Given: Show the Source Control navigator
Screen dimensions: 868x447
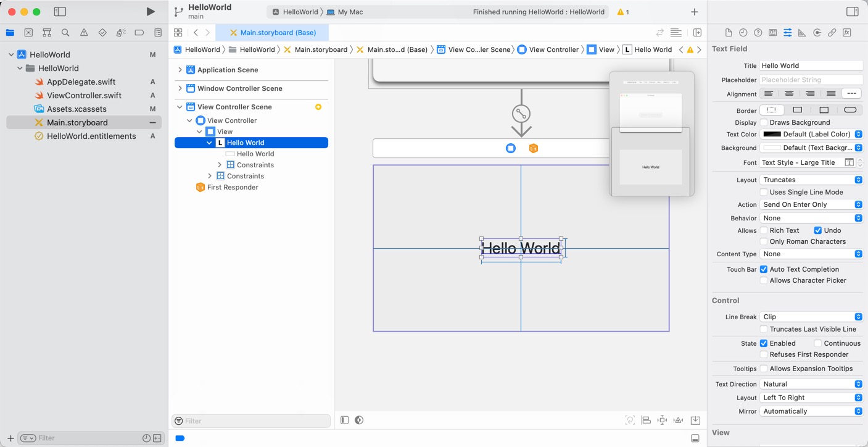Looking at the screenshot, I should (x=28, y=33).
